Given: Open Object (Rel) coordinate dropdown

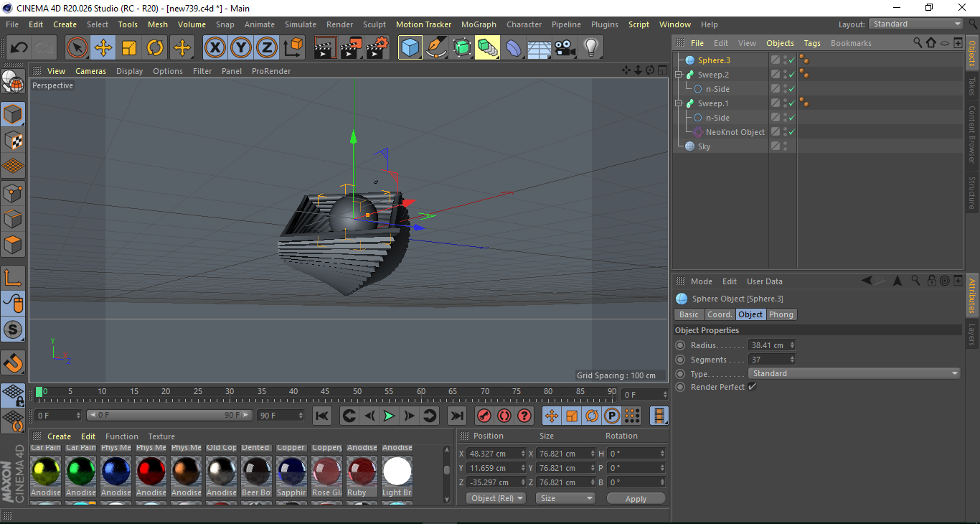Looking at the screenshot, I should 496,498.
